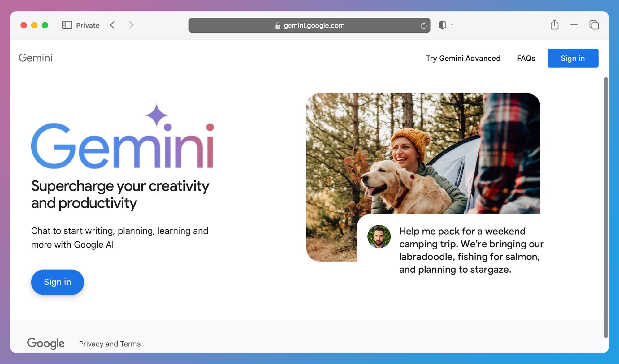Click the blue Sign in button at top right
Image resolution: width=619 pixels, height=364 pixels.
point(573,58)
